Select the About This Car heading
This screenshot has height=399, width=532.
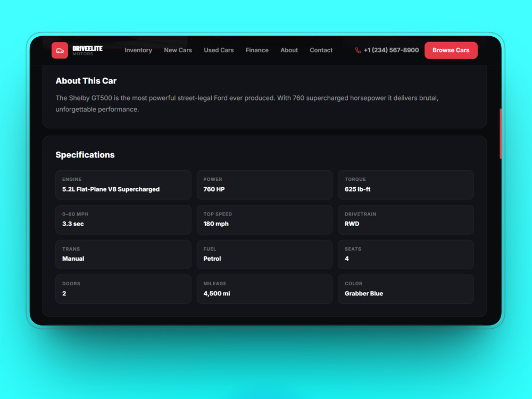pyautogui.click(x=86, y=81)
